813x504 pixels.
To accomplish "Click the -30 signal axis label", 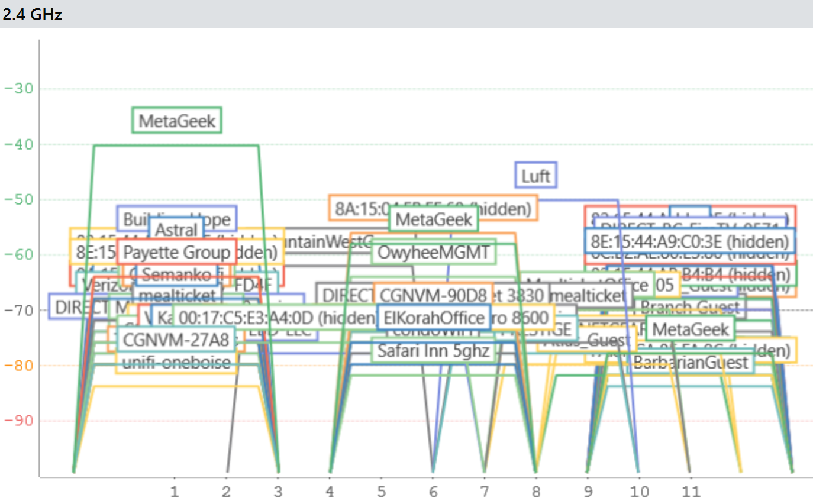I will point(18,89).
